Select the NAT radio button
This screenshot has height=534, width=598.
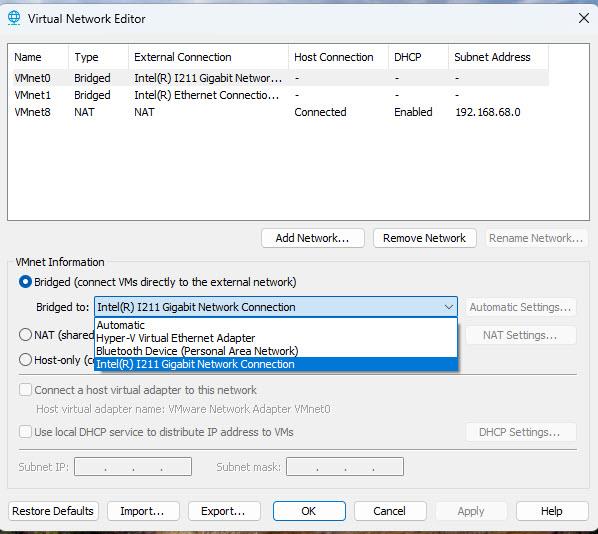point(25,335)
